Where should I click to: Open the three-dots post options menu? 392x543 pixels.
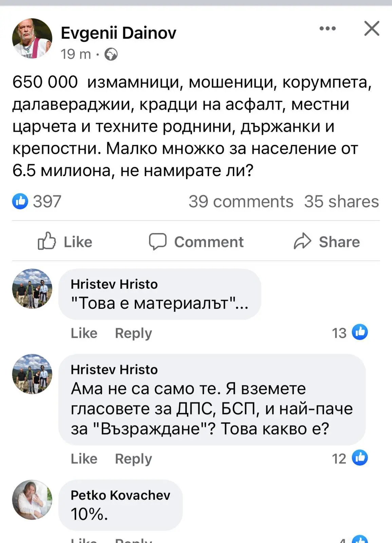pos(328,29)
